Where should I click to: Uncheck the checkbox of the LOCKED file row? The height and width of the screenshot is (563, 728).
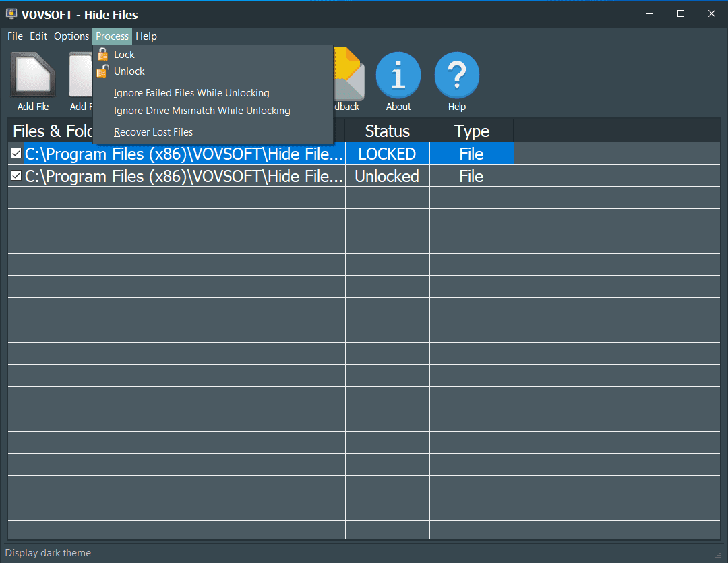(16, 153)
